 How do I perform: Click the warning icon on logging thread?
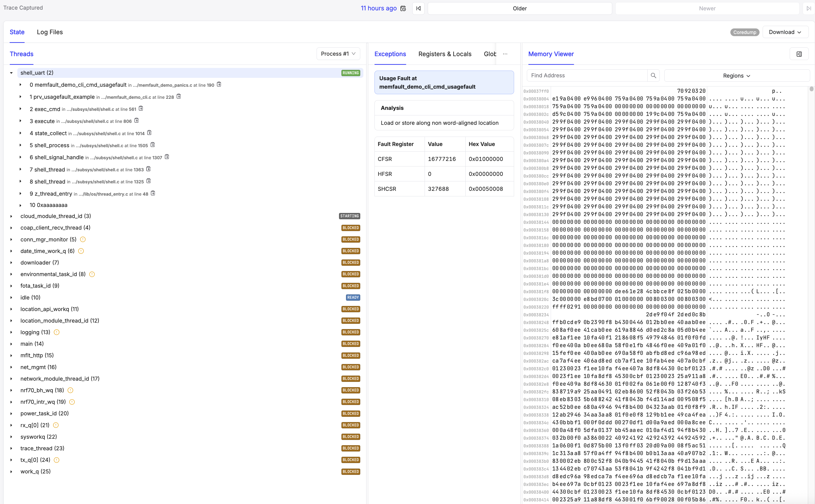[56, 332]
